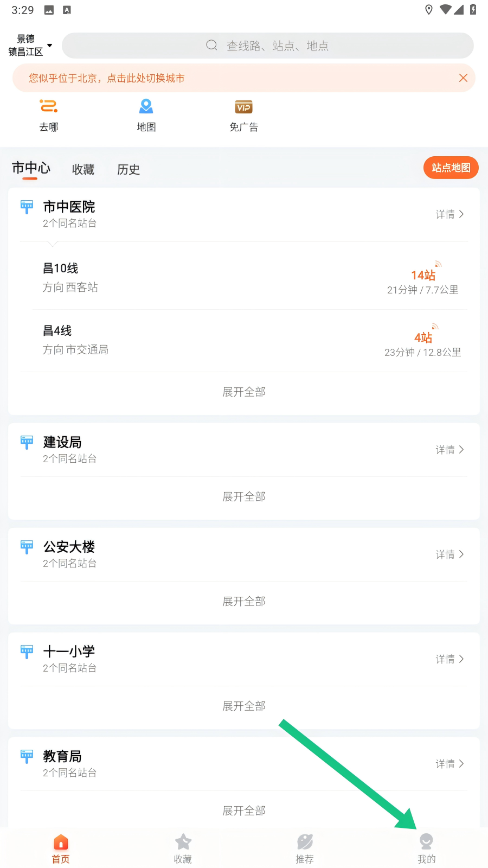The height and width of the screenshot is (868, 488).
Task: View 详情 for 教育局 stop
Action: pos(450,764)
